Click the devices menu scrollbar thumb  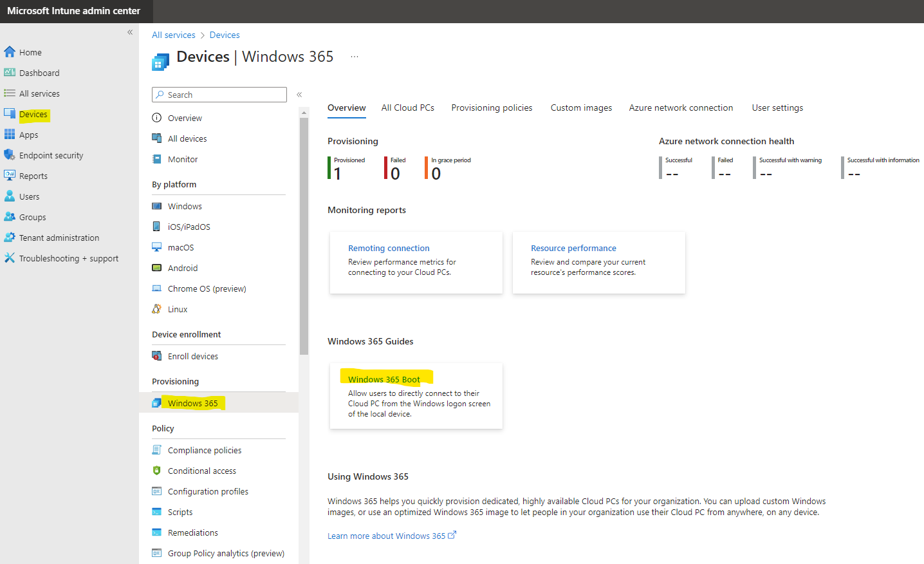click(304, 236)
